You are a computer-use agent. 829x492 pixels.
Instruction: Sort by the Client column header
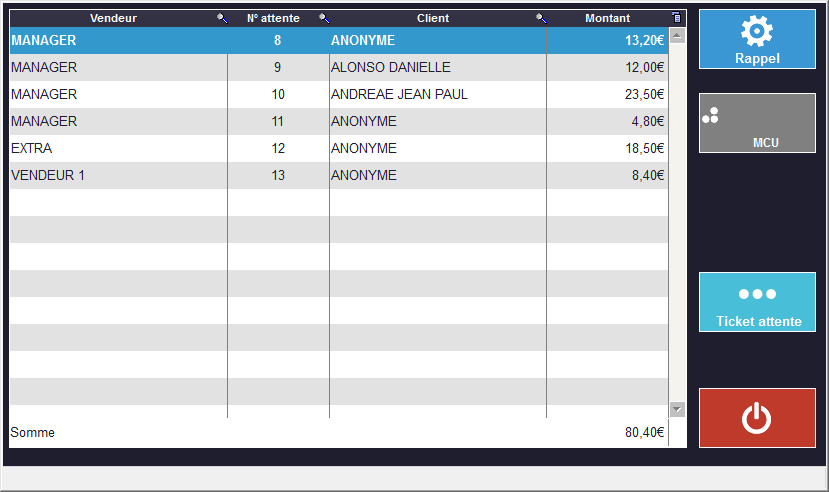point(432,18)
